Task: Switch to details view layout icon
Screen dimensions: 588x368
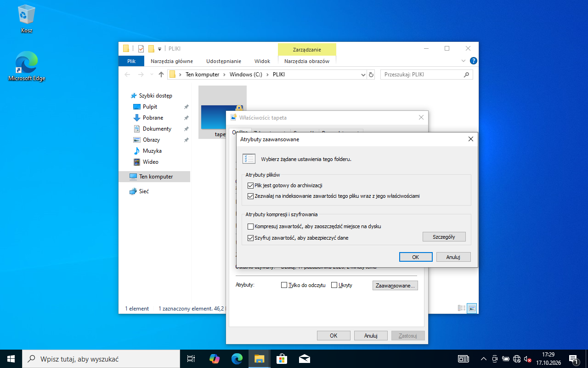Action: 462,308
